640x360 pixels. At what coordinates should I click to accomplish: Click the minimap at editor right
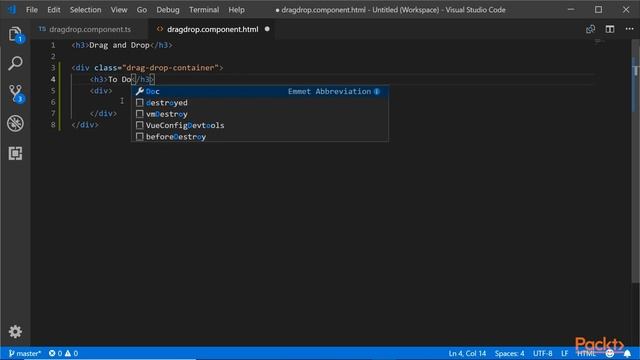(598, 42)
